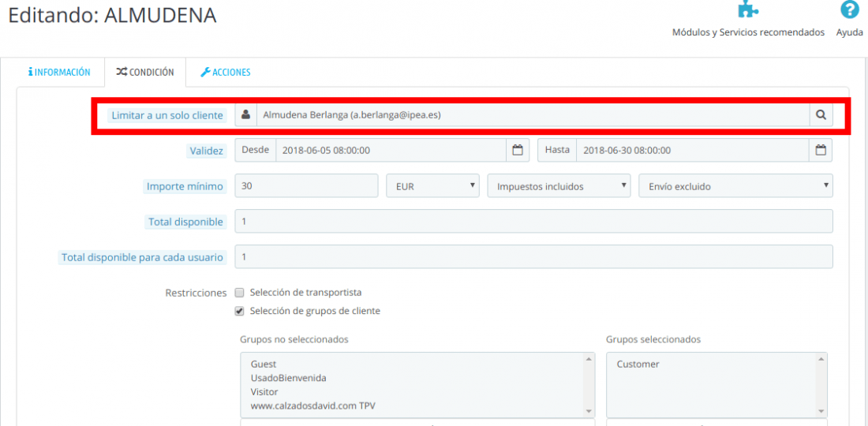Click the Total disponible input field
Screen dimensions: 868x426
pos(533,222)
